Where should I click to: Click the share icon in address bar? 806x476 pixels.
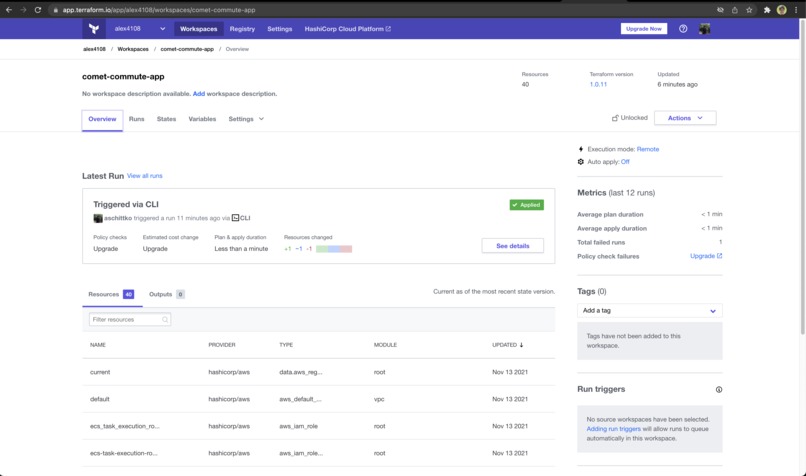pyautogui.click(x=735, y=10)
